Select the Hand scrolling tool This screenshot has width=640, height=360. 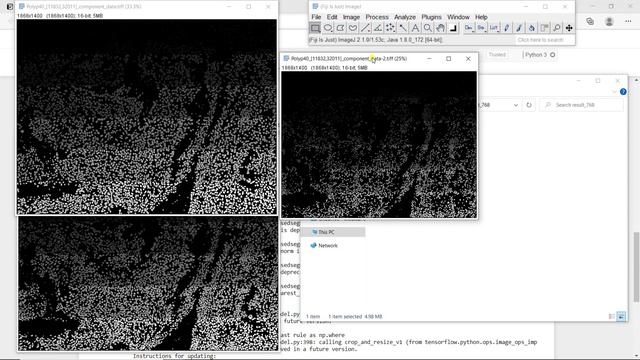click(440, 28)
